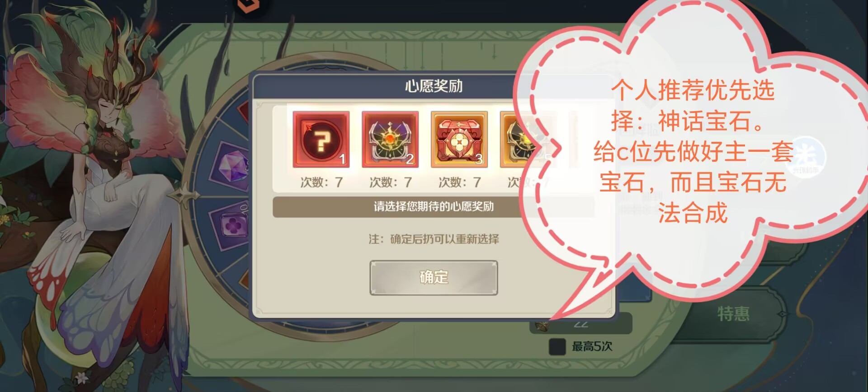Tap the 次数: 7 label under reward 1

[x=321, y=182]
